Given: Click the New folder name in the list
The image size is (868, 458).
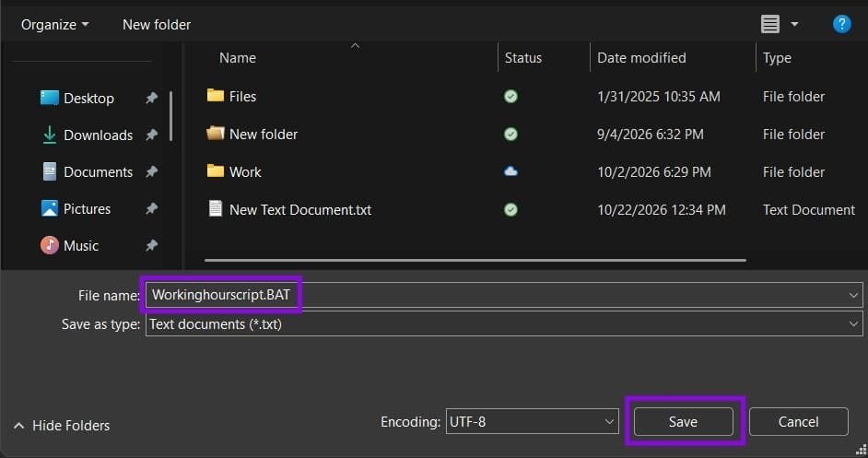Looking at the screenshot, I should click(264, 134).
